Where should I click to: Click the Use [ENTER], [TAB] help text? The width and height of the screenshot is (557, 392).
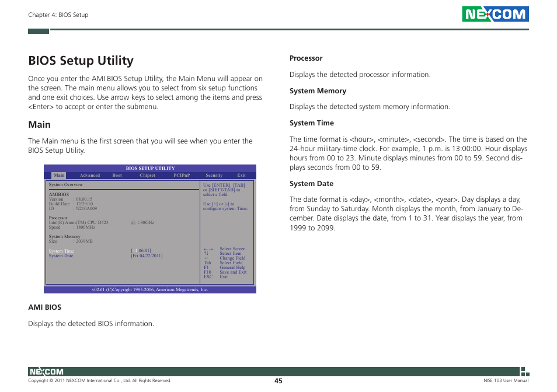coord(224,190)
